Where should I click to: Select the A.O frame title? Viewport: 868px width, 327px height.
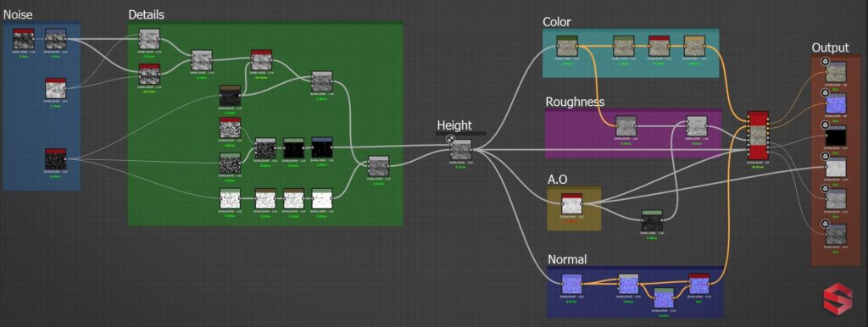point(558,180)
